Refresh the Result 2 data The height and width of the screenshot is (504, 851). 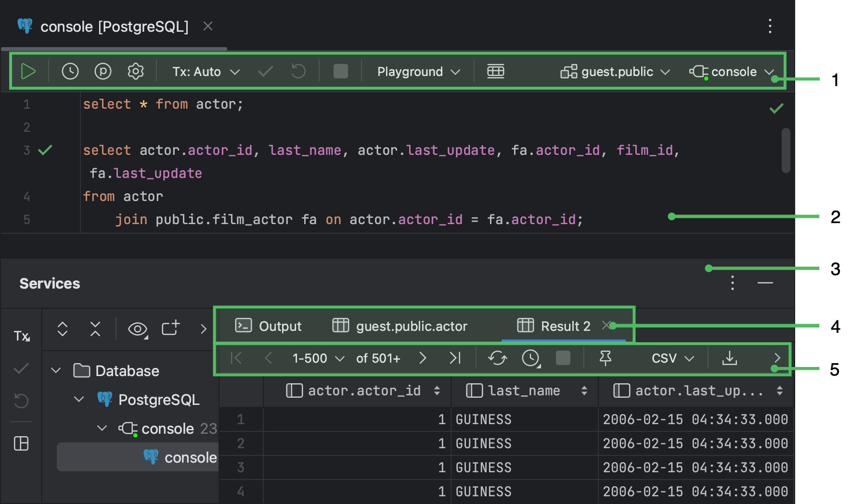(x=498, y=358)
